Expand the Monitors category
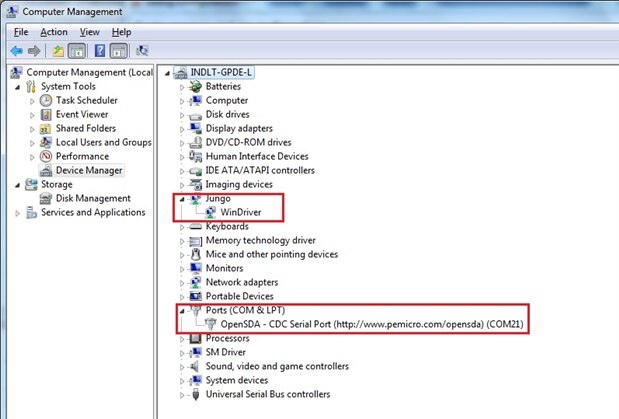Viewport: 619px width, 419px height. 182,269
